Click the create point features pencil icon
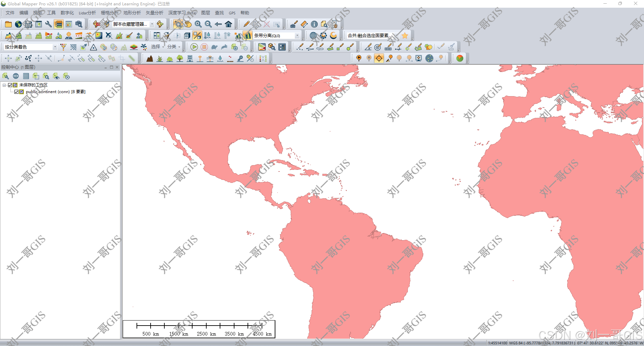The image size is (644, 346). point(300,47)
